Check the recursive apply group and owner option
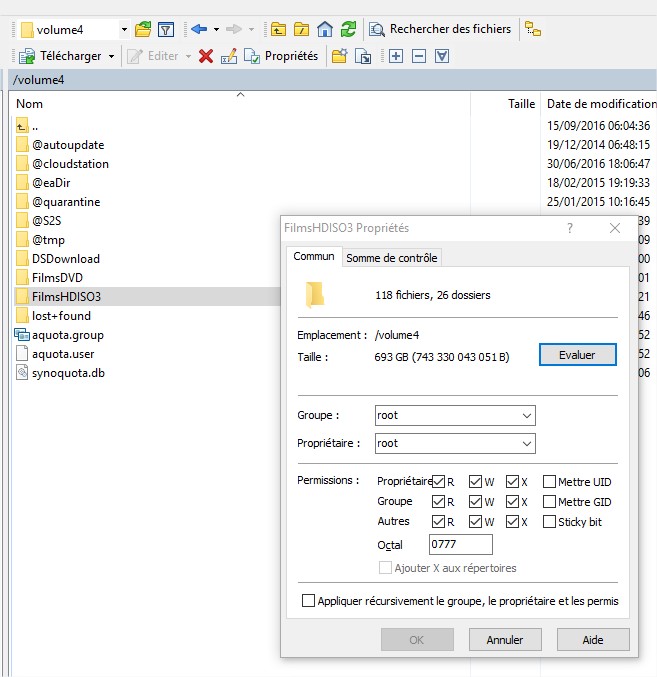 308,601
